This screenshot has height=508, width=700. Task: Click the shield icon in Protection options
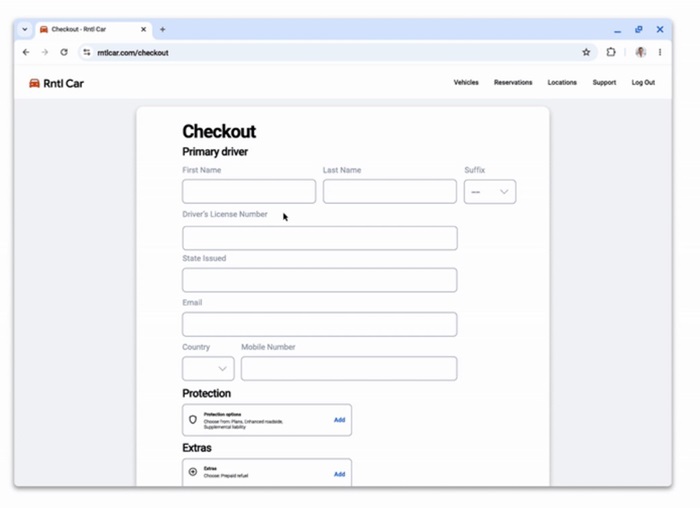[193, 420]
